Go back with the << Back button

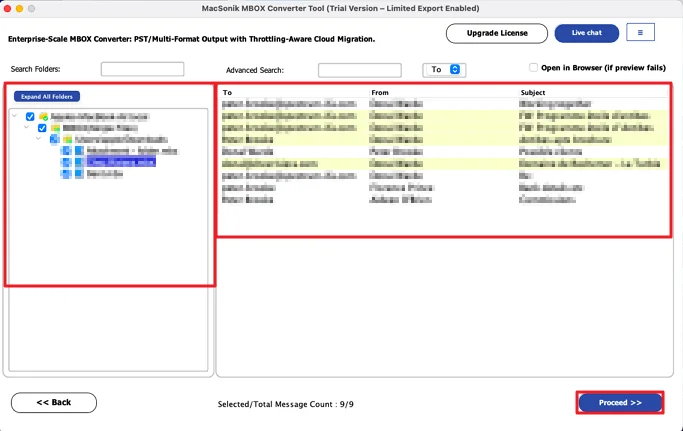(54, 402)
